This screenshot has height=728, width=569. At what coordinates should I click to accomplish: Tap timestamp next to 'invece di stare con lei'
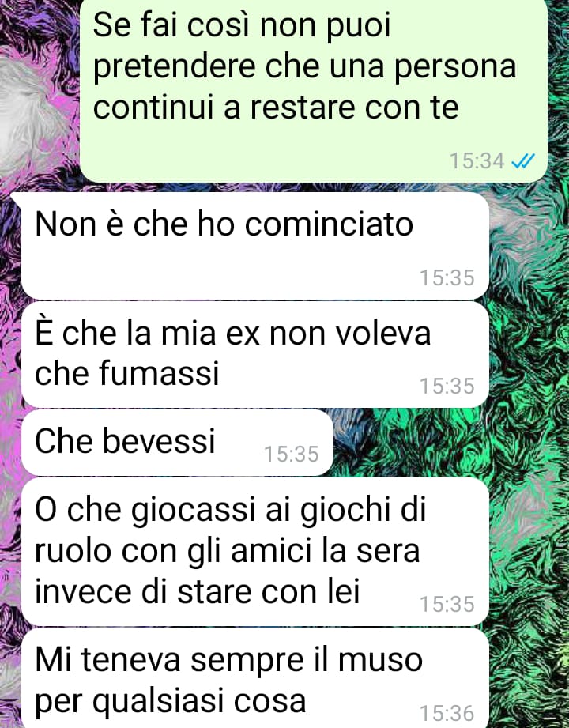[x=447, y=604]
